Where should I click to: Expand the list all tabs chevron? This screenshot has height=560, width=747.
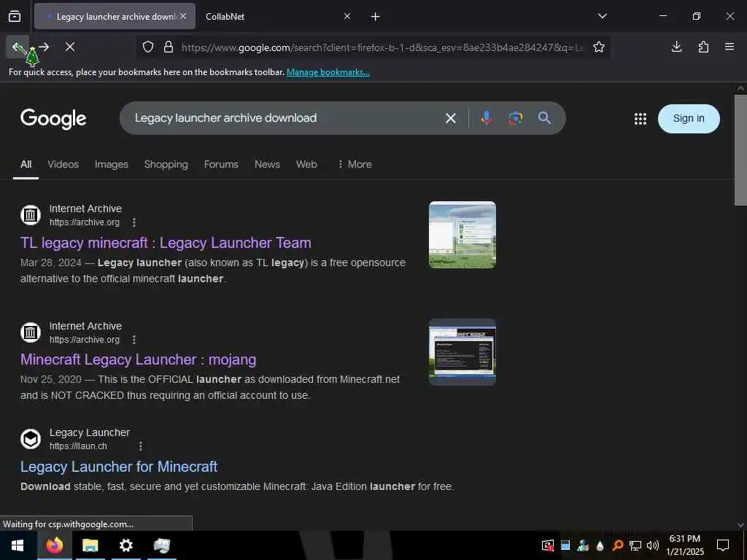coord(603,16)
